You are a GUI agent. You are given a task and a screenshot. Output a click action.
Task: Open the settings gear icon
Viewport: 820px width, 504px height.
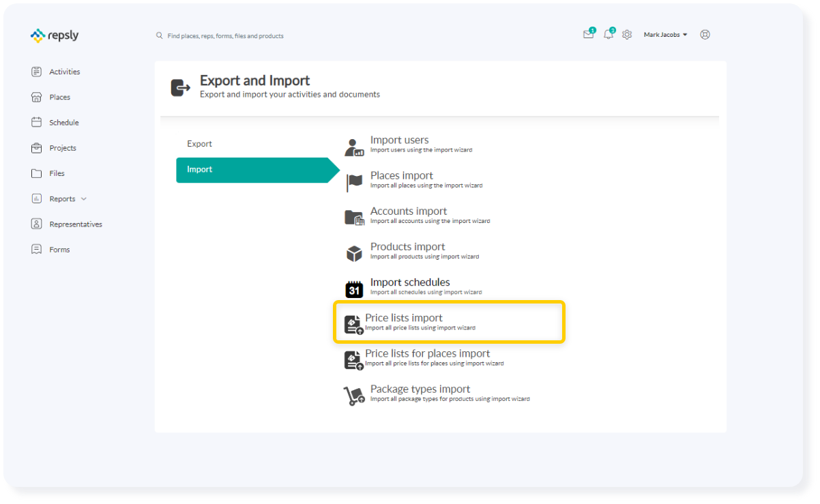coord(627,35)
